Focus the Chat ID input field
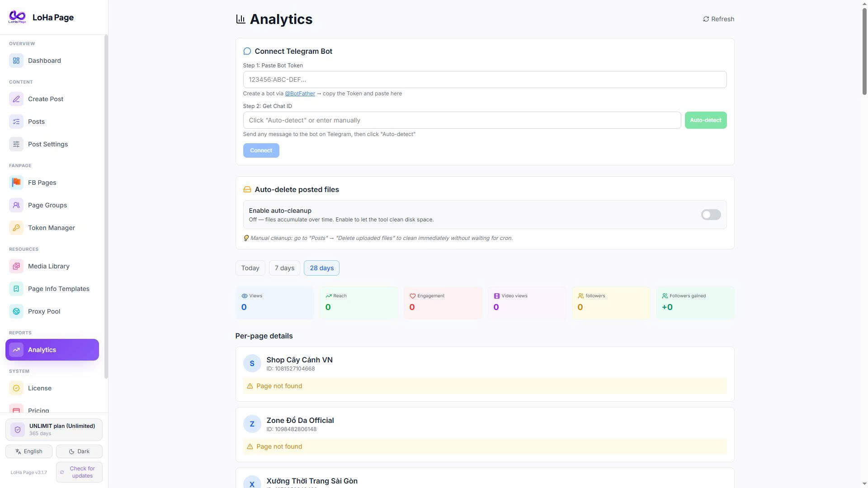Viewport: 868px width, 488px height. point(462,120)
